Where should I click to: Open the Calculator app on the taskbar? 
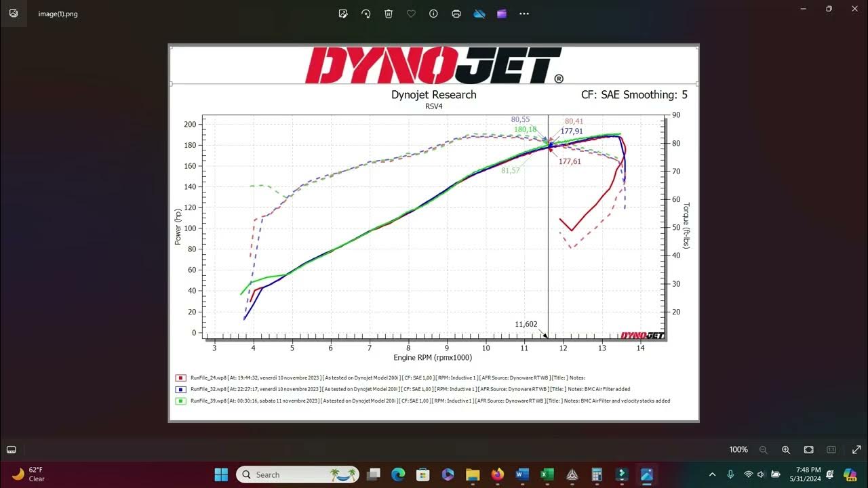[x=597, y=474]
